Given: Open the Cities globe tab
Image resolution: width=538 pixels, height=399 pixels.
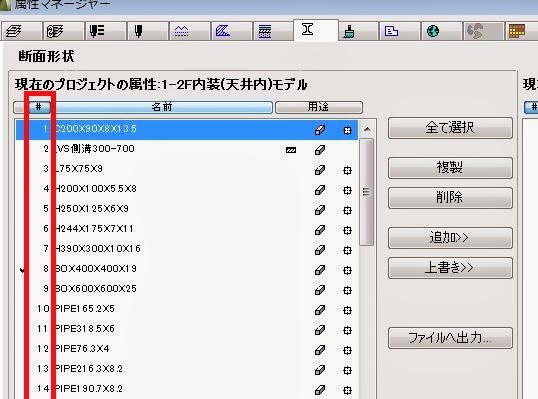Looking at the screenshot, I should point(442,31).
